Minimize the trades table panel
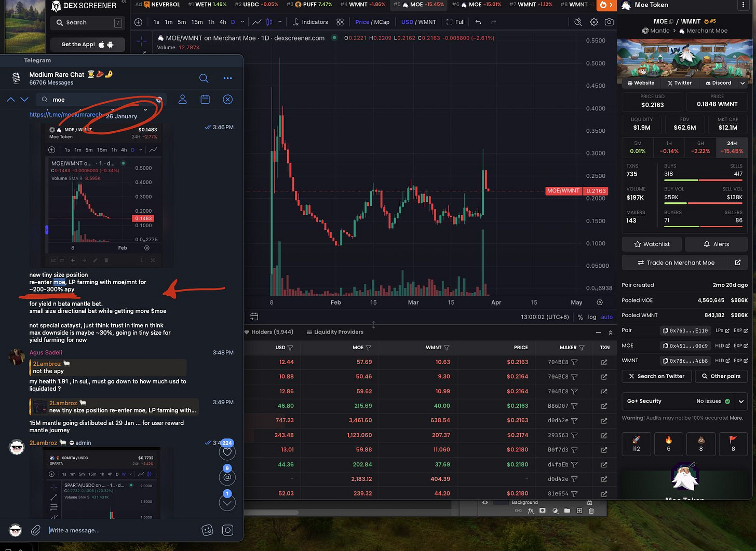Screen dimensions: 756x551 pyautogui.click(x=598, y=332)
